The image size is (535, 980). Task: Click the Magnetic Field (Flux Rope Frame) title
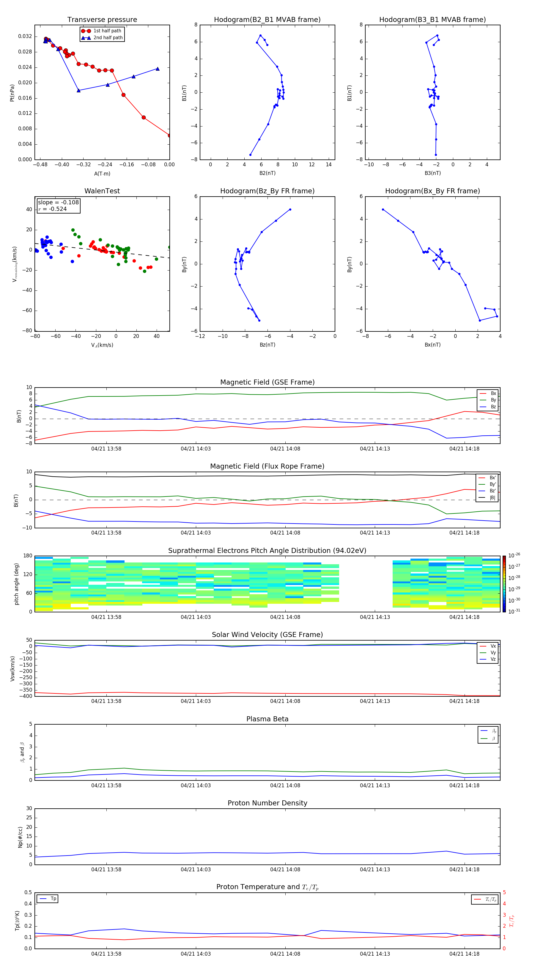[x=267, y=467]
